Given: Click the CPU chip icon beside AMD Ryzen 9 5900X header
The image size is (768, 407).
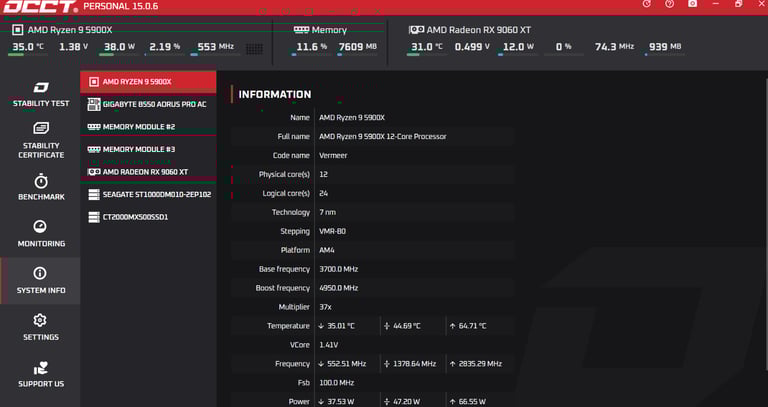Looking at the screenshot, I should (18, 30).
